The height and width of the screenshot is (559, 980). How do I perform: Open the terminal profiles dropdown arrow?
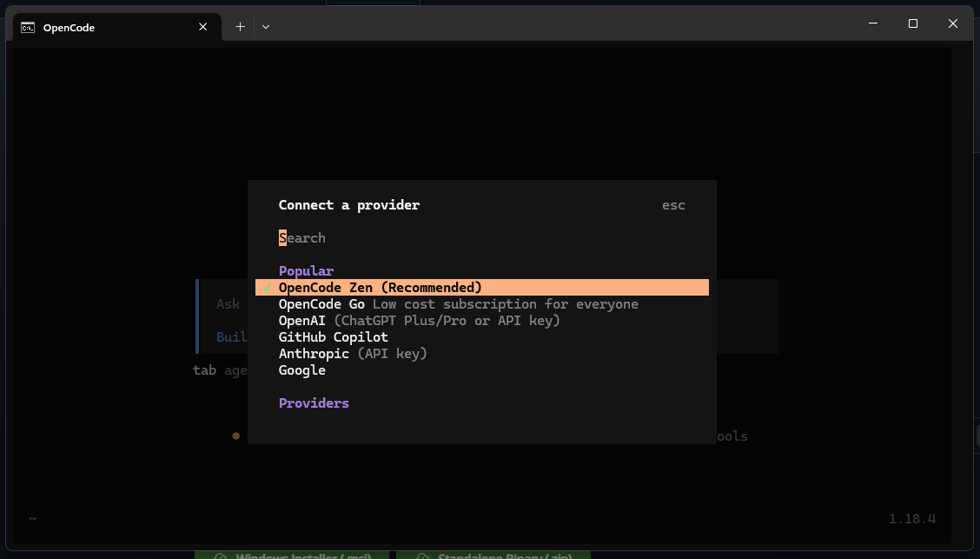click(266, 27)
